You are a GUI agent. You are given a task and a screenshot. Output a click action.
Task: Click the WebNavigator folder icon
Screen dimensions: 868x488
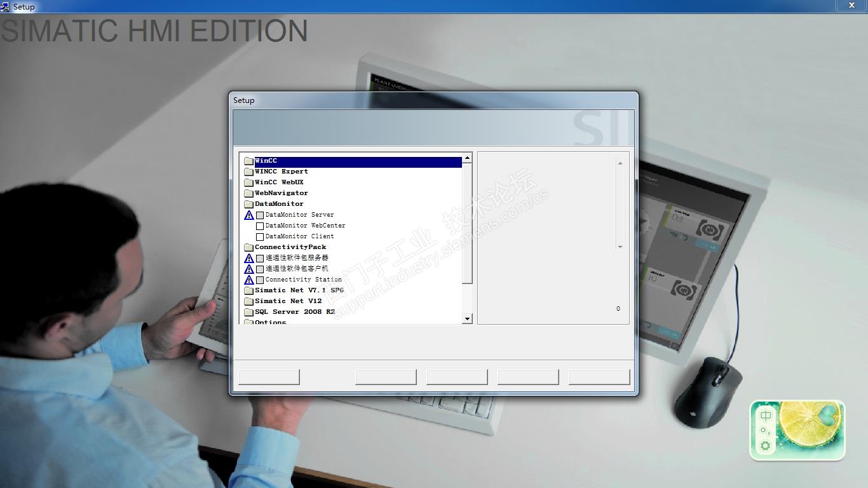248,194
